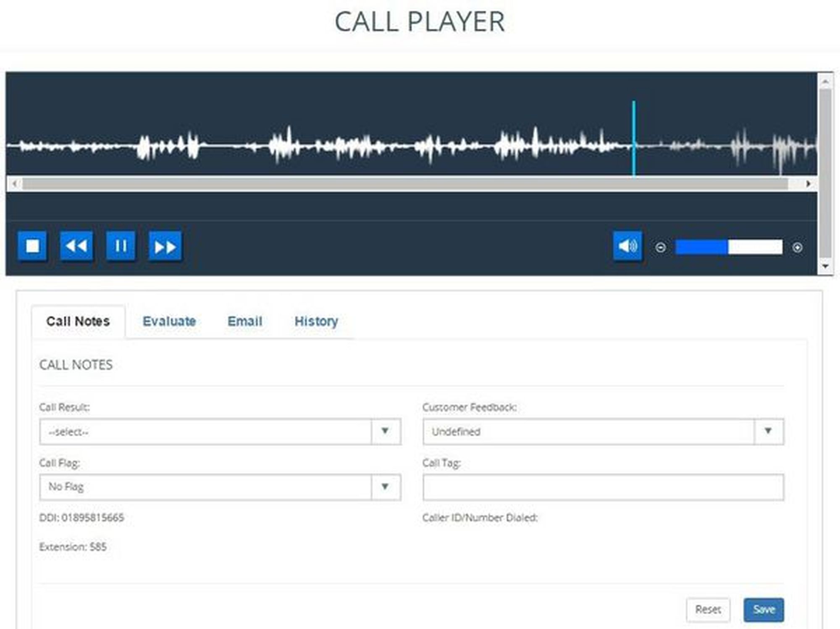
Task: Stop the call playback
Action: pos(32,246)
